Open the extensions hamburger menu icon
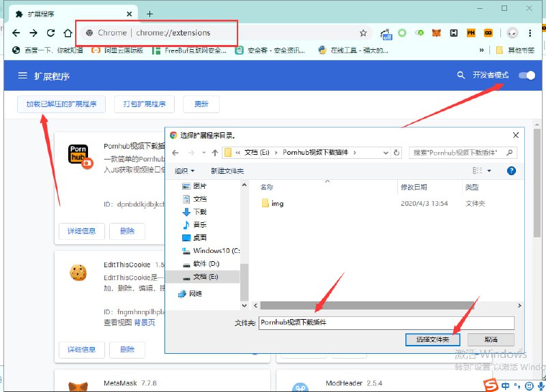The height and width of the screenshot is (392, 546). [23, 76]
